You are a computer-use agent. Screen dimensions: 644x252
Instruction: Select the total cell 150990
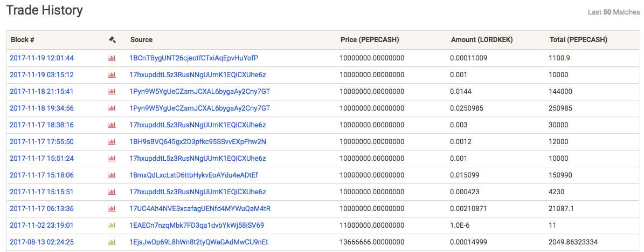click(x=560, y=175)
